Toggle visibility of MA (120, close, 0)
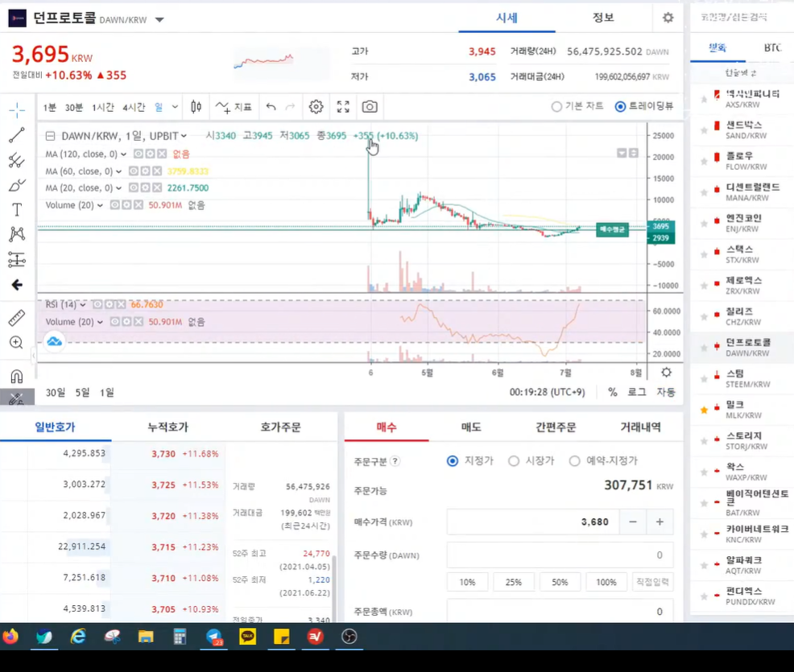Screen dimensions: 794x672 point(139,154)
